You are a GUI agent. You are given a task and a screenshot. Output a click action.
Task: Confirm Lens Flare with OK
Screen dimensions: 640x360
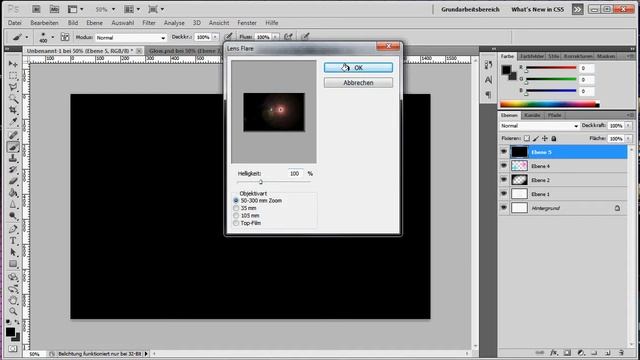358,68
